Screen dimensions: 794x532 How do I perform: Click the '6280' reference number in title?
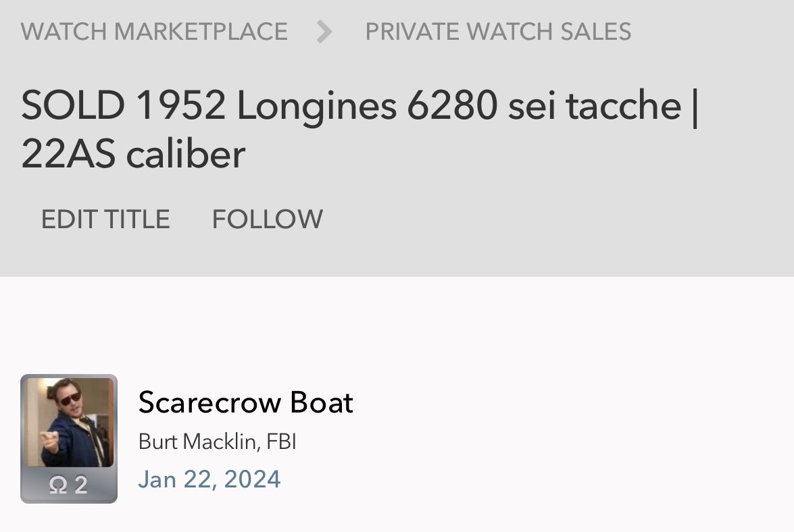click(x=452, y=106)
